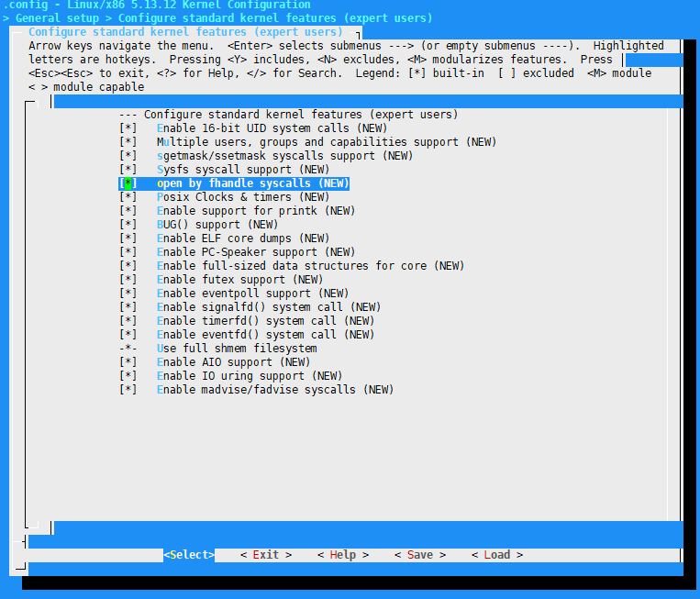The width and height of the screenshot is (700, 599).
Task: Choose the Exit button
Action: (x=266, y=555)
